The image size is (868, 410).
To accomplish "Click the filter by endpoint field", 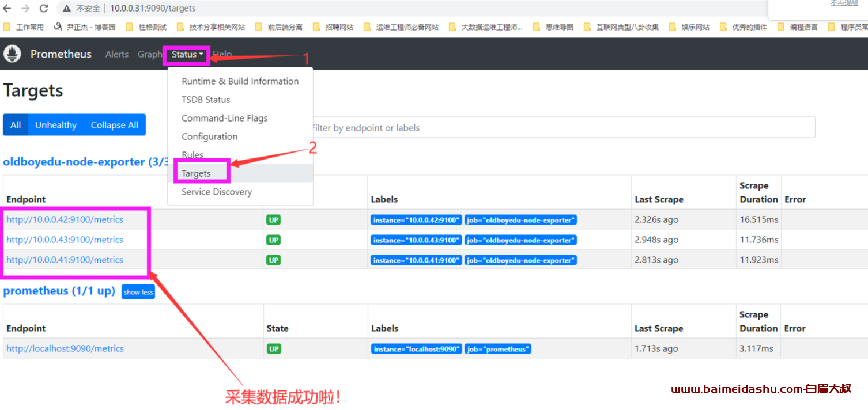I will pos(559,127).
